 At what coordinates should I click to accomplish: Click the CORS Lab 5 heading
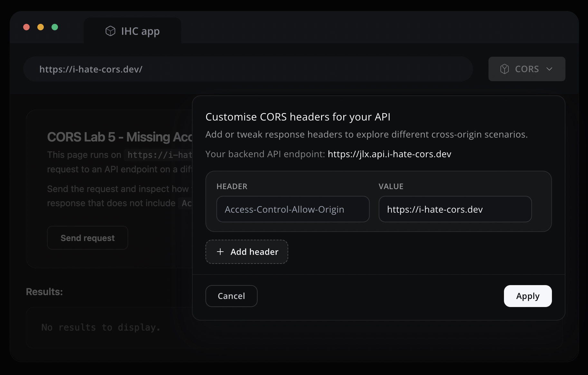tap(119, 137)
